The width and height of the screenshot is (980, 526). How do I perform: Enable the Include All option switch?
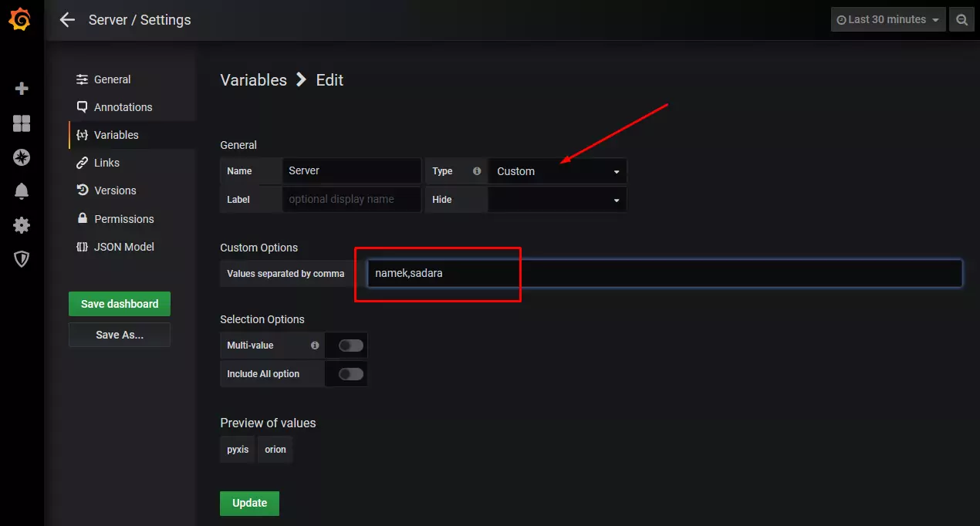click(351, 374)
